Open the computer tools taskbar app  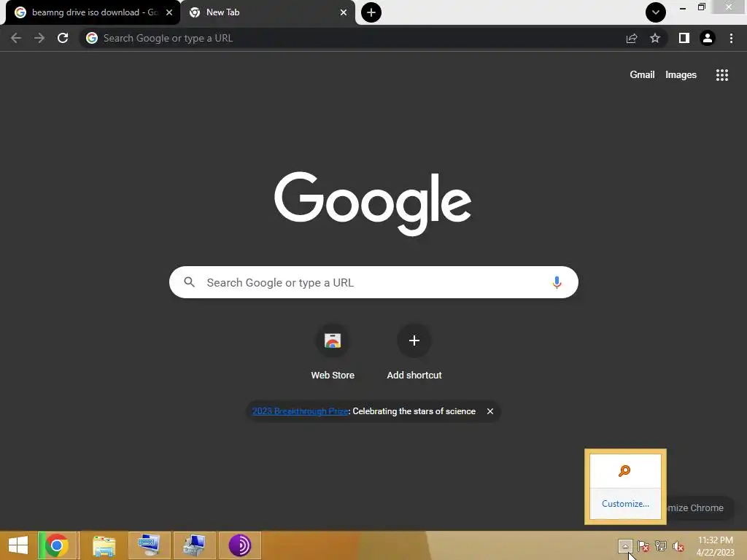click(194, 545)
